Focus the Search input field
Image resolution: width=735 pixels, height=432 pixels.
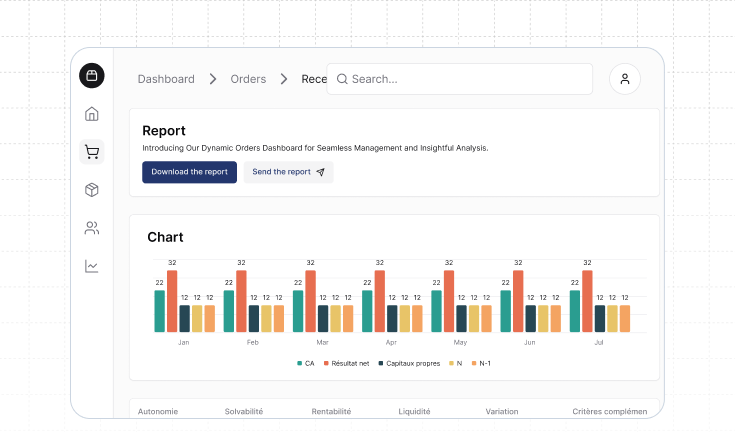pos(465,79)
